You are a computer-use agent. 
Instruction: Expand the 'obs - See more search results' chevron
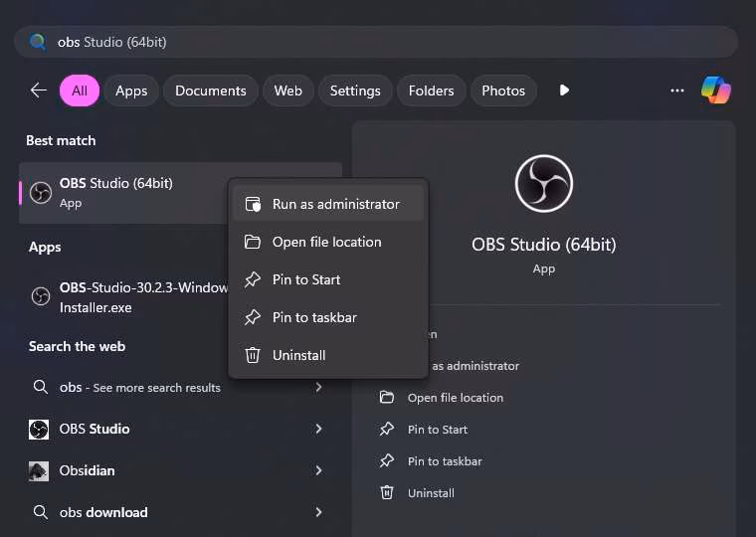pos(318,387)
